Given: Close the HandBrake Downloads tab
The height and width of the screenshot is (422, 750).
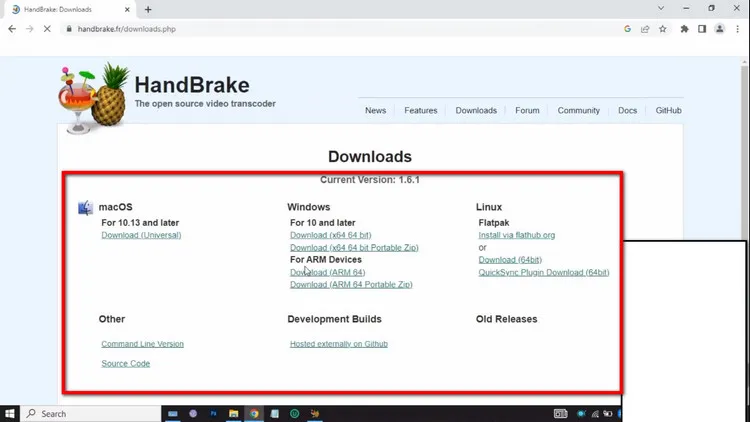Looking at the screenshot, I should 127,10.
